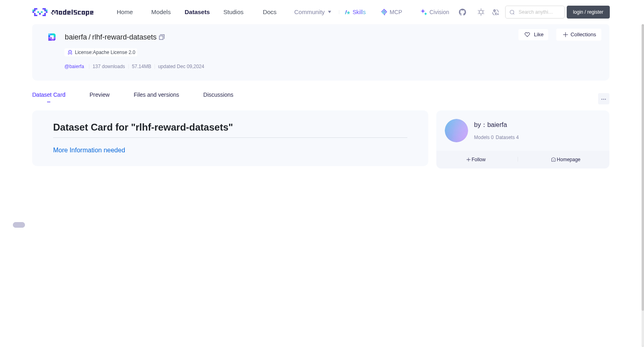The image size is (644, 347).
Task: Click the dataset logo icon beside baierfa
Action: pyautogui.click(x=52, y=37)
